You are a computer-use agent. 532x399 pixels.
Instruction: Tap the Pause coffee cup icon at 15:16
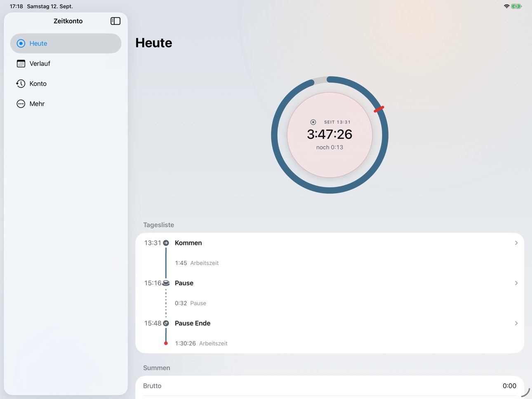pos(166,283)
